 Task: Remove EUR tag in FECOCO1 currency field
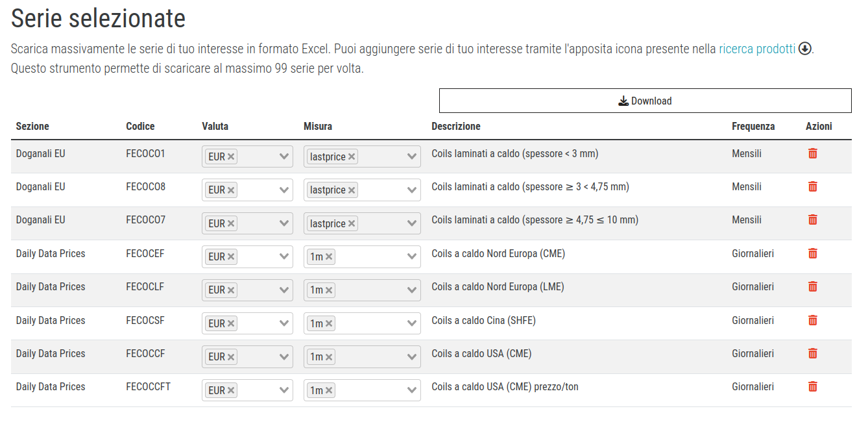231,156
